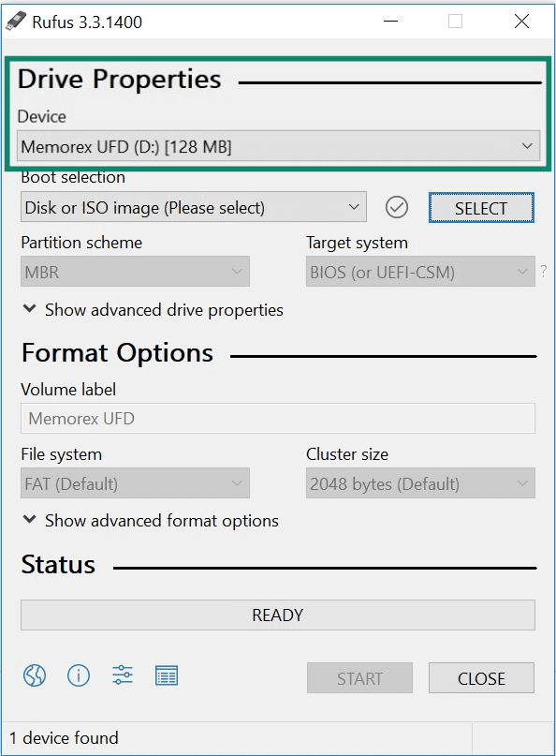Open the language selection globe icon
Viewport: 556px width, 756px height.
pos(34,675)
